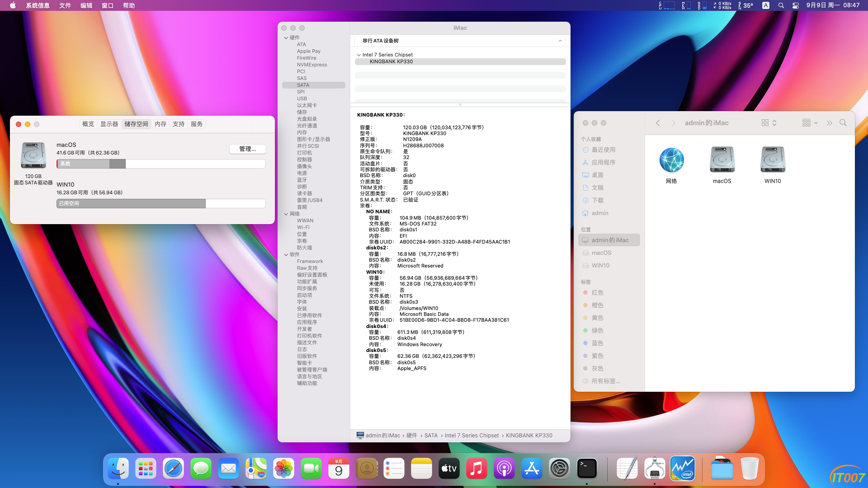Open the 文件 menu
Image resolution: width=868 pixels, height=488 pixels.
(x=65, y=5)
